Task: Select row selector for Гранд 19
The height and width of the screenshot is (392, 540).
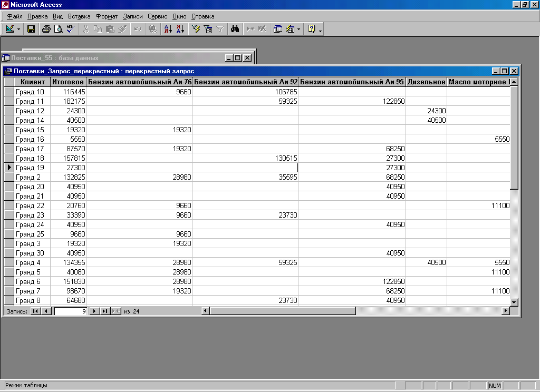Action: click(9, 168)
